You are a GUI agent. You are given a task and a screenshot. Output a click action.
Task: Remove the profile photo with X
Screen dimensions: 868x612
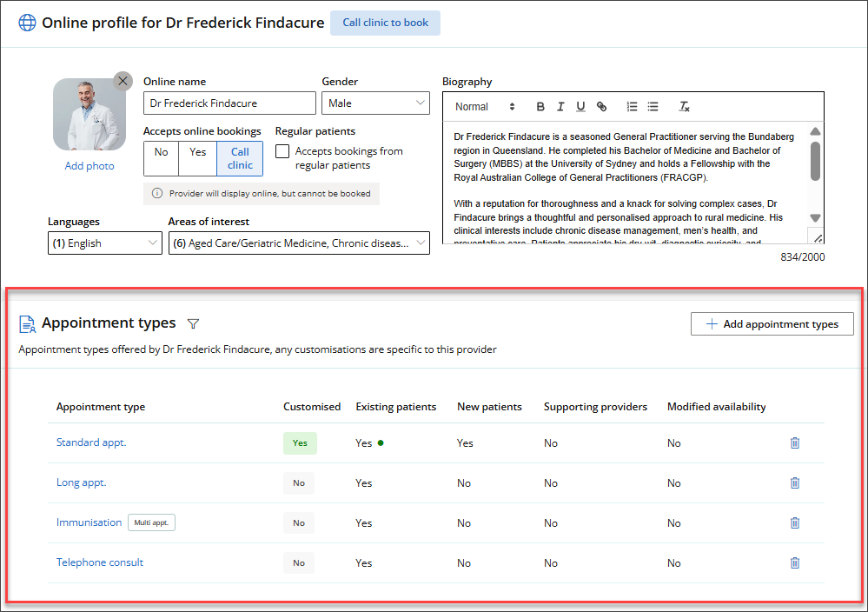point(123,81)
